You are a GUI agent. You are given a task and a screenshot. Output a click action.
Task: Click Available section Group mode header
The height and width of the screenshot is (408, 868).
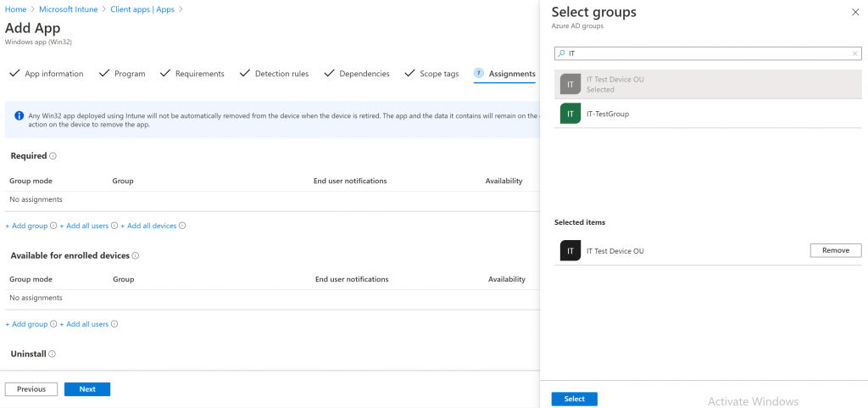coord(31,280)
